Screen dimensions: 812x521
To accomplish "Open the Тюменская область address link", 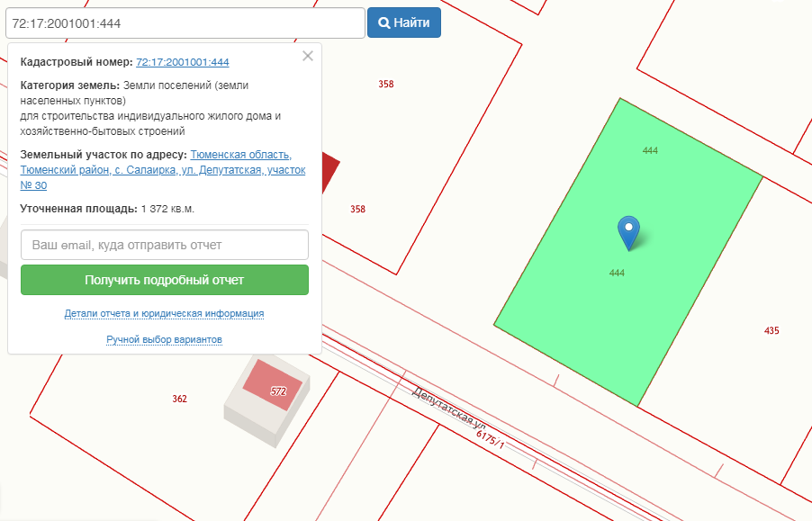I will point(240,155).
